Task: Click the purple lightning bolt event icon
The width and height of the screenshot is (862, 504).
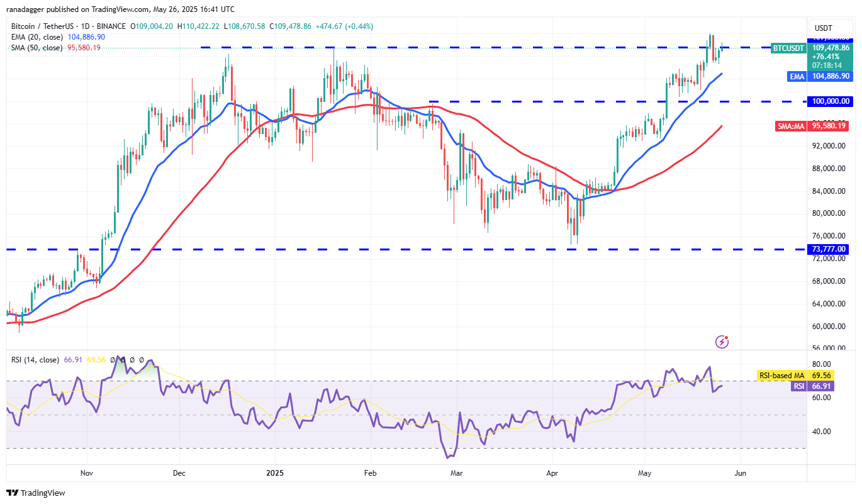Action: pyautogui.click(x=722, y=342)
